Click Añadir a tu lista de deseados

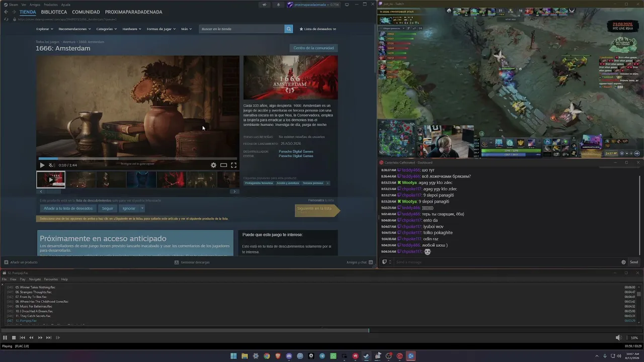(x=68, y=208)
